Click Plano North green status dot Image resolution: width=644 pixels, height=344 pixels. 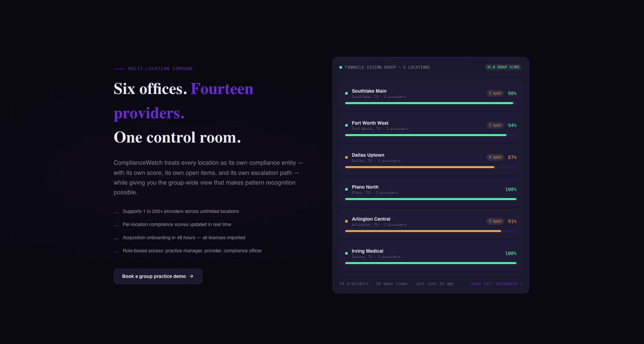[346, 189]
